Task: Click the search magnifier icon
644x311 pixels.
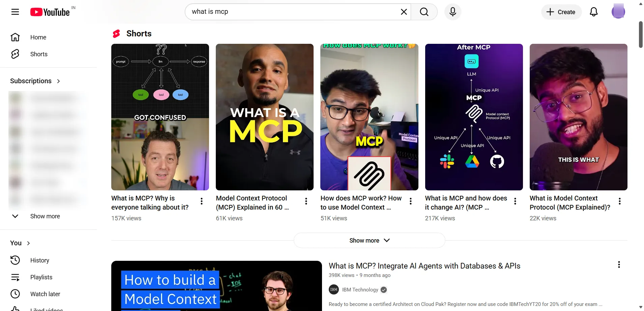Action: click(x=424, y=11)
